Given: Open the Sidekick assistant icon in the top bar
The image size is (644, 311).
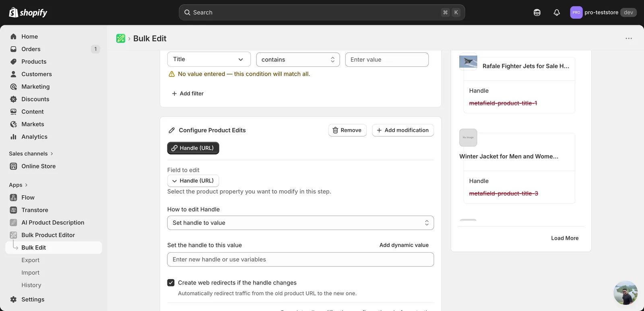Looking at the screenshot, I should pyautogui.click(x=537, y=12).
